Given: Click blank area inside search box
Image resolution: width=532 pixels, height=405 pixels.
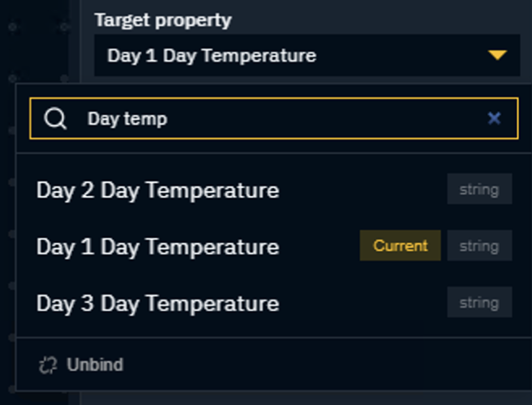Looking at the screenshot, I should click(x=326, y=118).
